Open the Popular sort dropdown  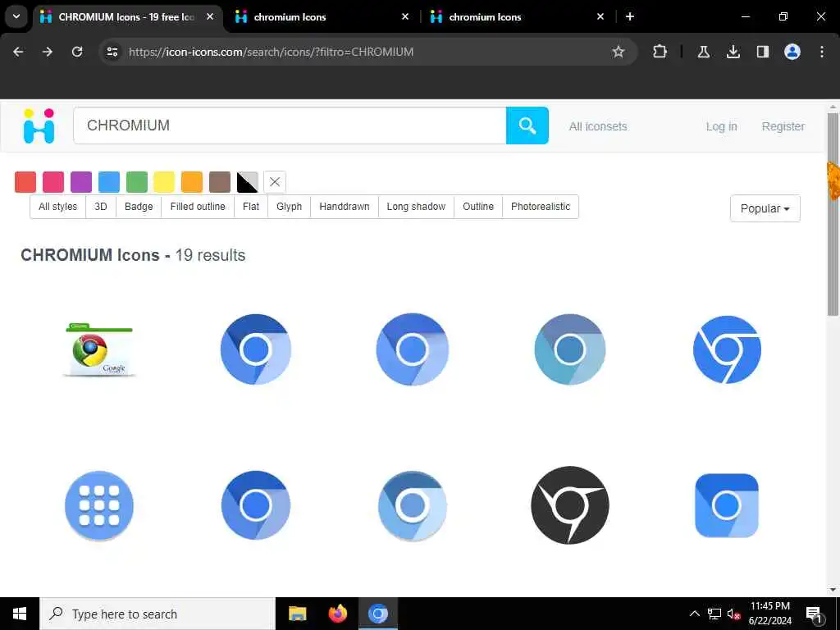tap(765, 208)
